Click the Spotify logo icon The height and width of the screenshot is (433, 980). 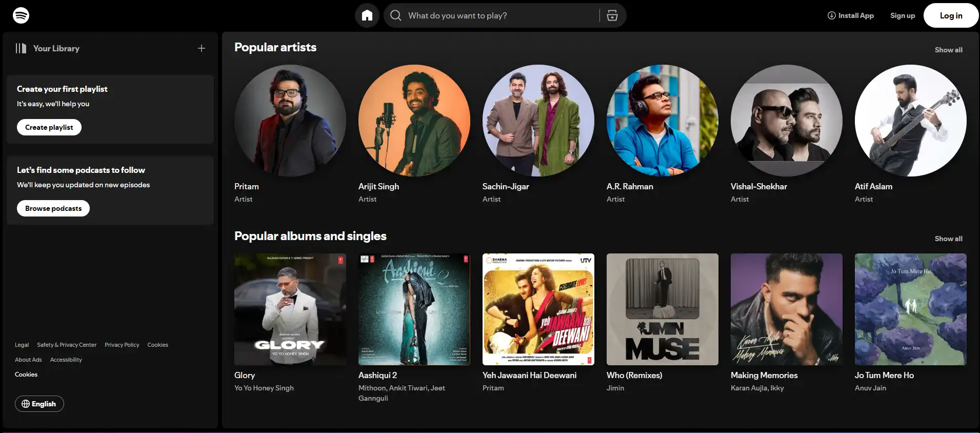click(x=21, y=15)
